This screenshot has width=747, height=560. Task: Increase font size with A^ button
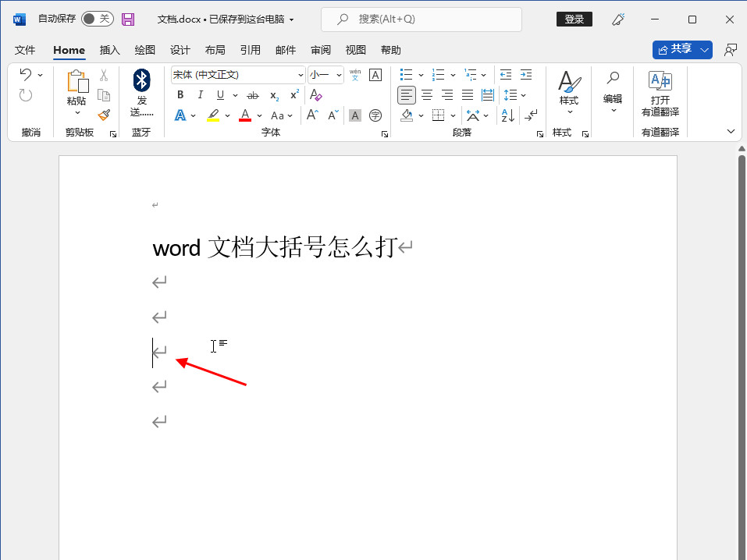(x=312, y=115)
